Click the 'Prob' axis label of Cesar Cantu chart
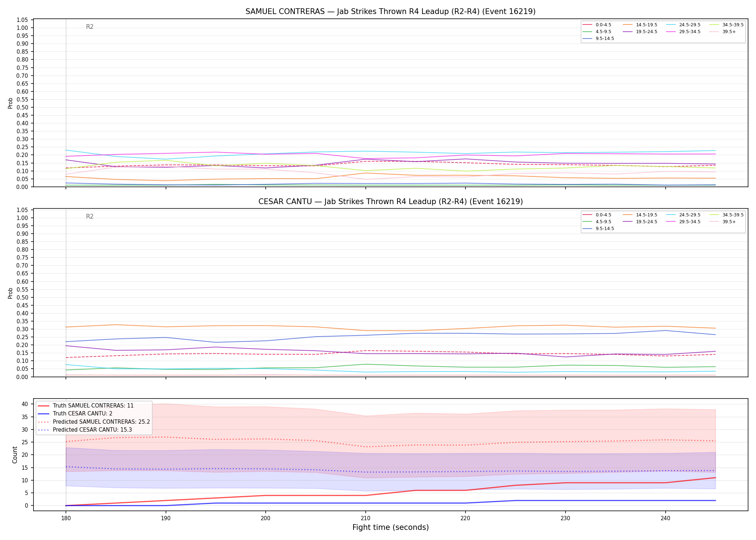Viewport: 756px width, 540px height. click(x=10, y=293)
